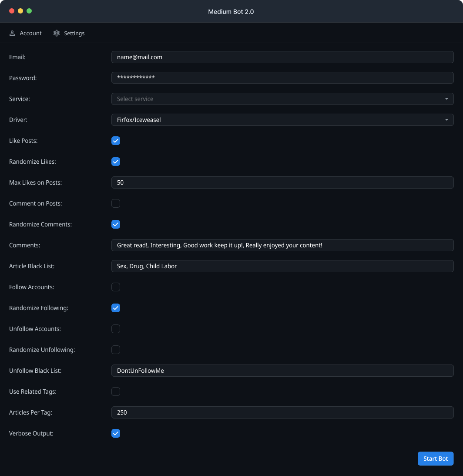Enable the Comment on Posts checkbox
This screenshot has height=476, width=463.
click(x=116, y=203)
